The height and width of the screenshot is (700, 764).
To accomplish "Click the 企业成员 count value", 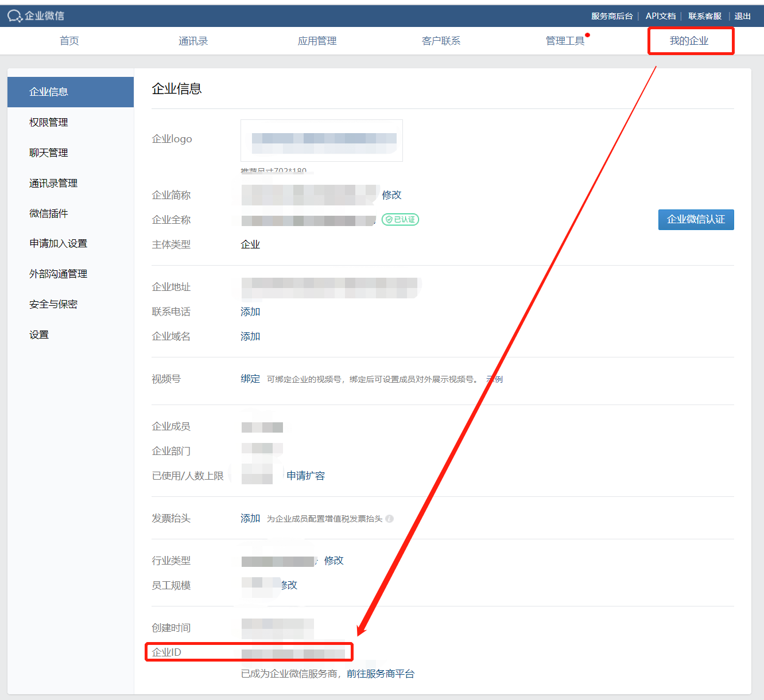I will click(x=262, y=427).
